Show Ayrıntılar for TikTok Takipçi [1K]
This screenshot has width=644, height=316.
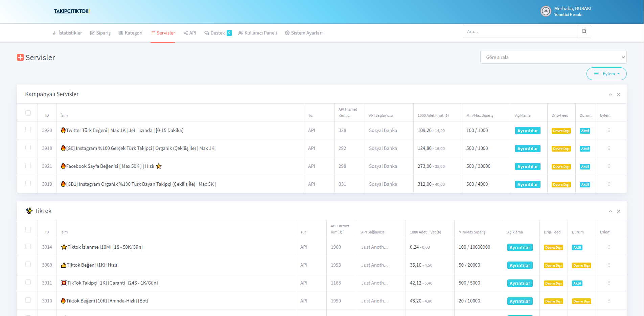point(520,283)
